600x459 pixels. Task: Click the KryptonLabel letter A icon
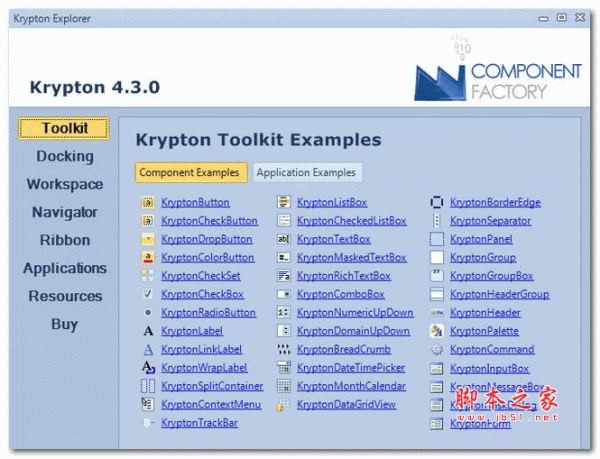click(x=148, y=331)
